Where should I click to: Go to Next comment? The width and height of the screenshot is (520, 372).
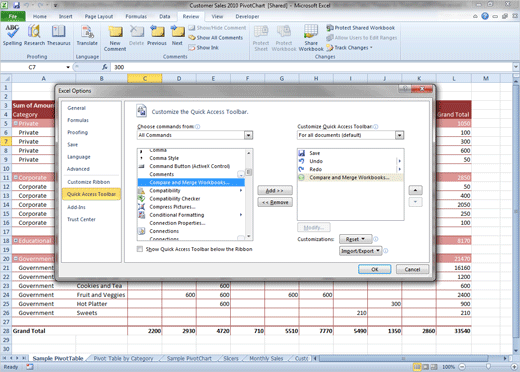pyautogui.click(x=177, y=36)
